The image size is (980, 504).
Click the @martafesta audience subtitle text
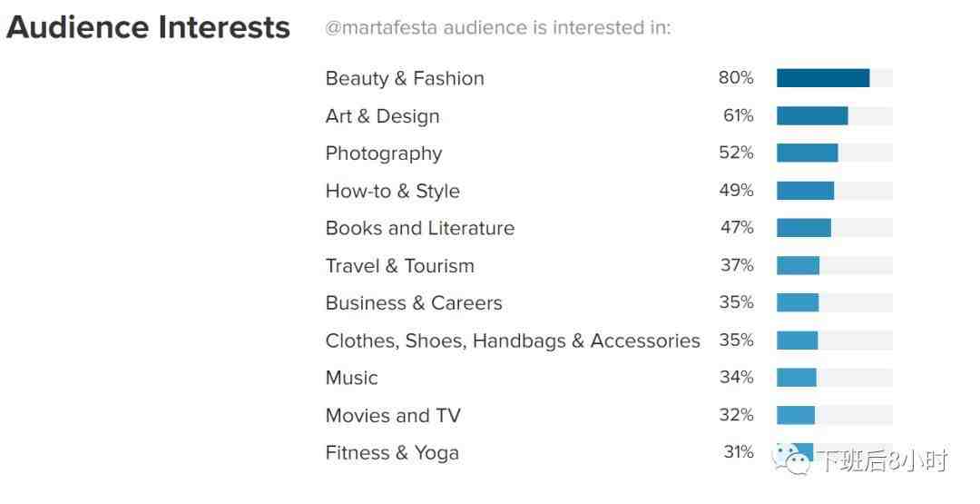(497, 28)
